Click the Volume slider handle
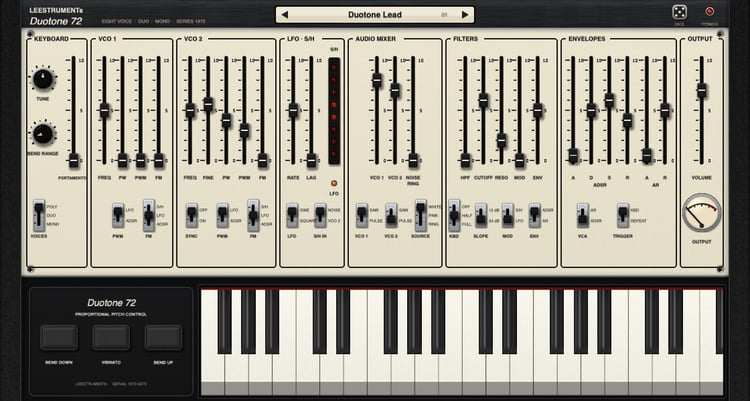 [702, 90]
